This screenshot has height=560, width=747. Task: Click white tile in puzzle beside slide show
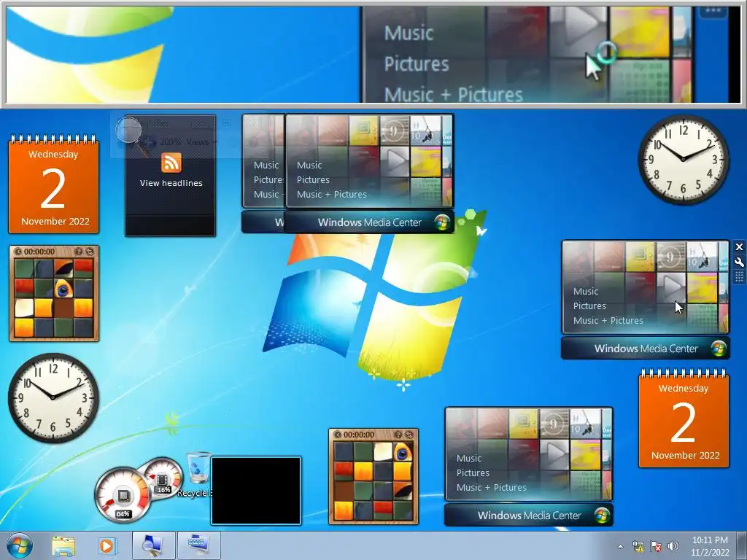383,452
